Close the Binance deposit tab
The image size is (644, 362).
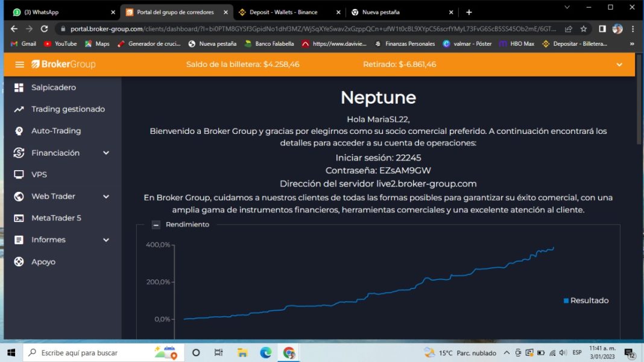[x=338, y=12]
